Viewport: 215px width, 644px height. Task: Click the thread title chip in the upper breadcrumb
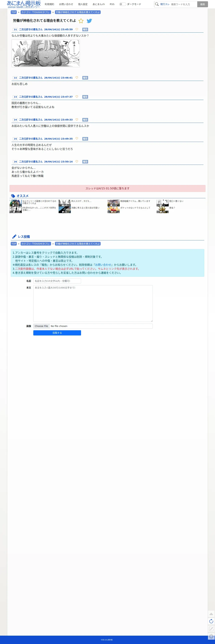point(78,12)
